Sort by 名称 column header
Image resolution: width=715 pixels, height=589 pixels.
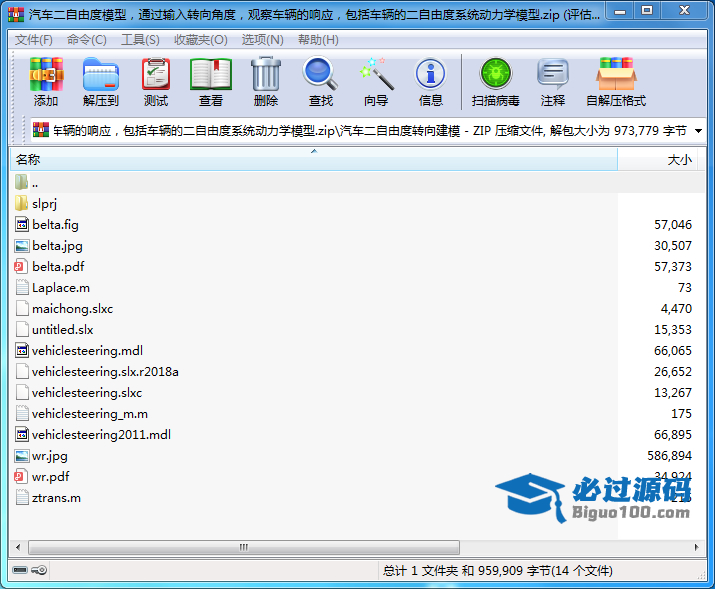tap(28, 160)
